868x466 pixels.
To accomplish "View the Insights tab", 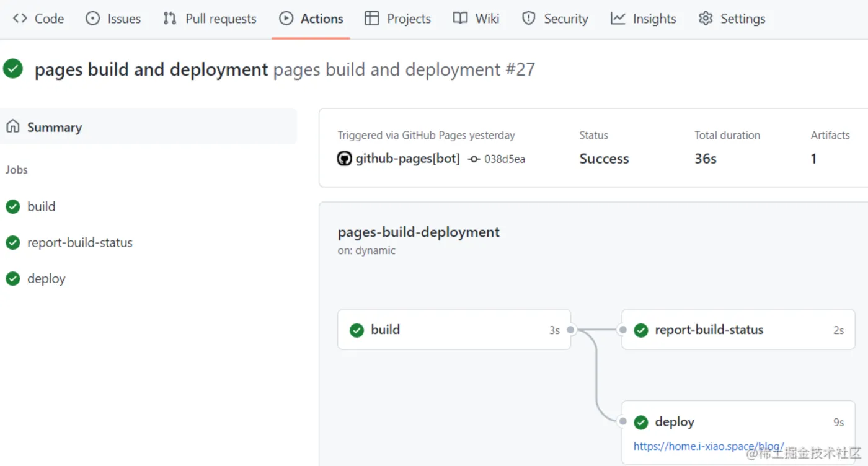I will (643, 19).
